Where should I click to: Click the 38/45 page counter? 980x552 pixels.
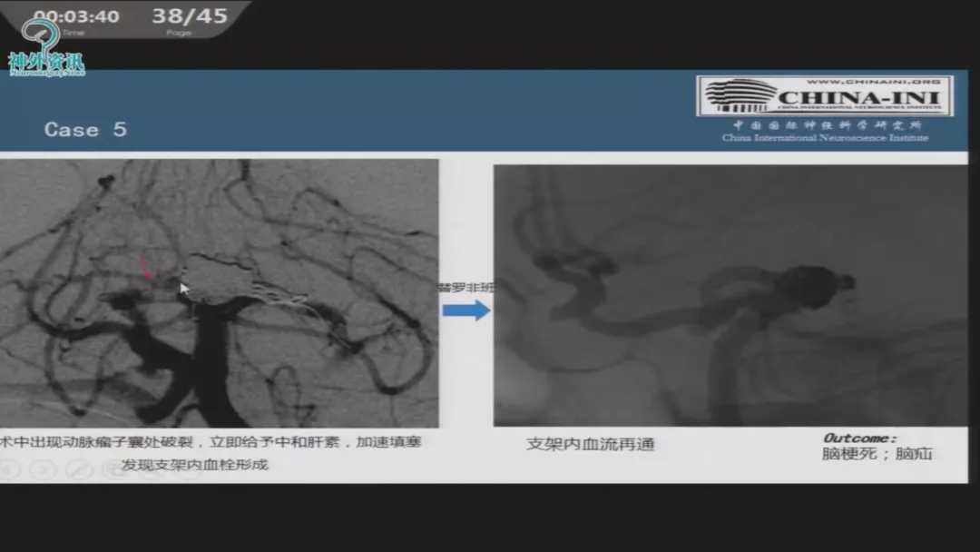[x=190, y=15]
